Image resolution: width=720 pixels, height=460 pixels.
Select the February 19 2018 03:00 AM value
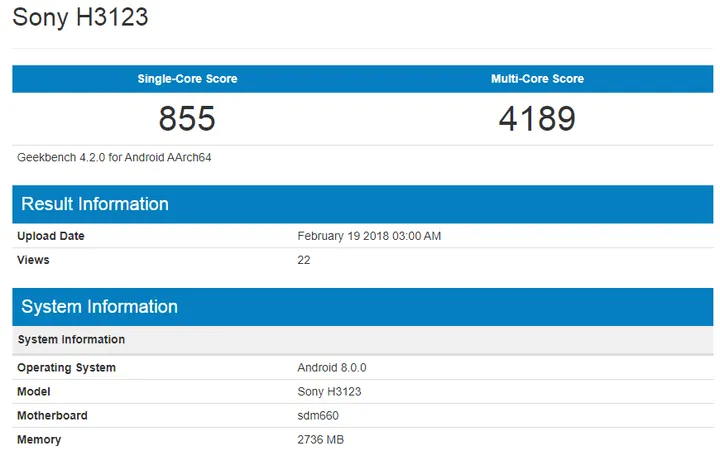pos(369,236)
